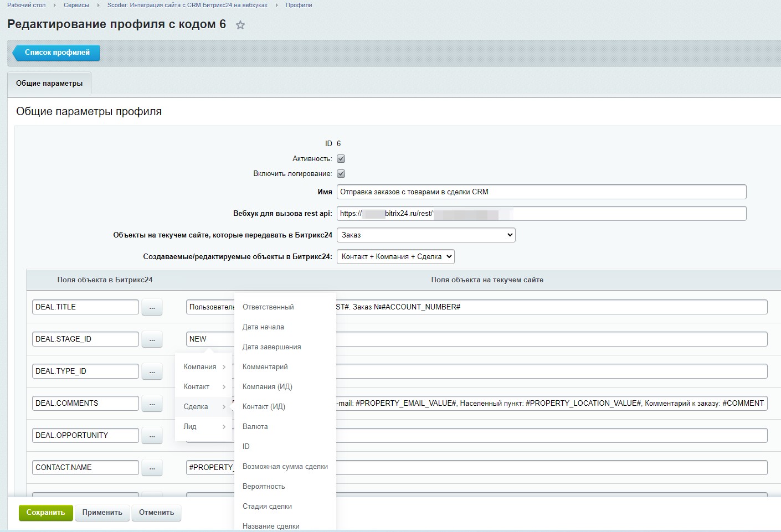Click the ellipsis button next to DEAL.STAGE_ID
The height and width of the screenshot is (532, 781).
(x=152, y=339)
